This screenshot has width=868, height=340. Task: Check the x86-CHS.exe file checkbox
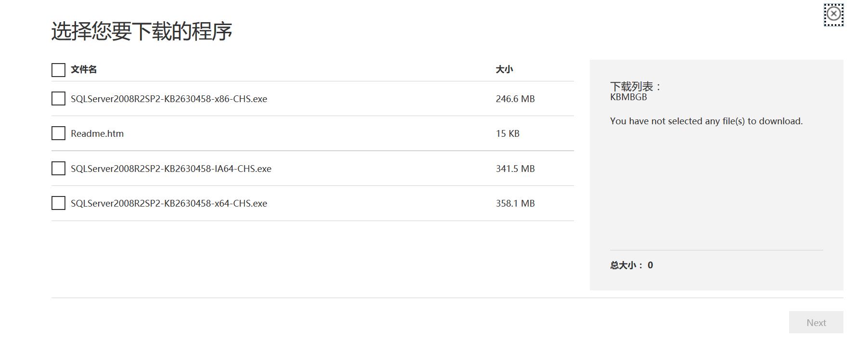coord(58,99)
